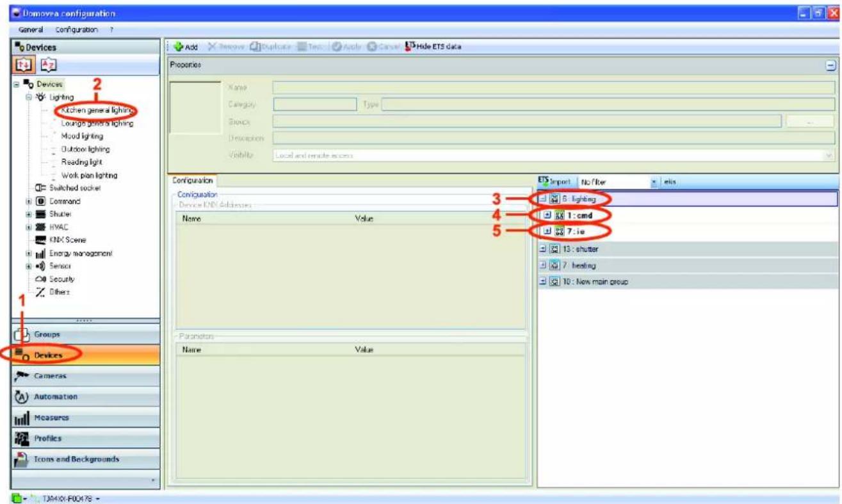842x504 pixels.
Task: Select the alphabetical A-Z sort icon
Action: click(x=49, y=65)
